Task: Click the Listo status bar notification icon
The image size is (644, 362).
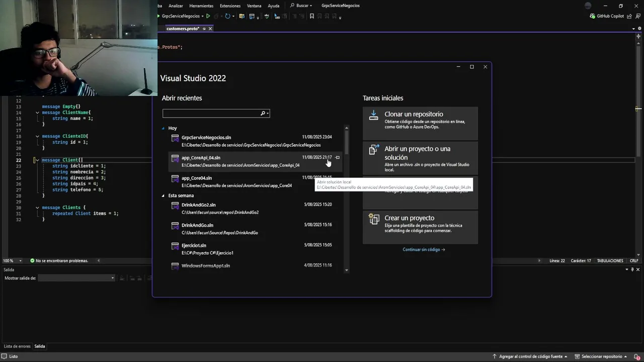Action: [x=4, y=356]
